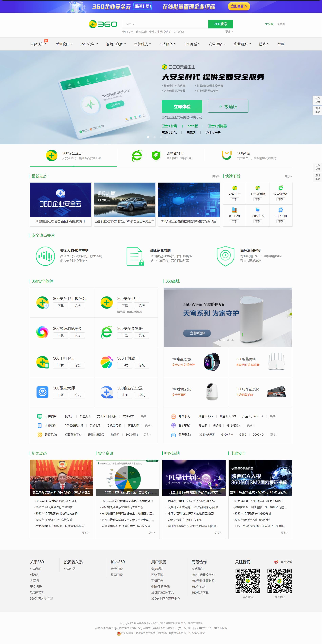Select the second hero carousel dot
322x644 pixels.
click(154, 137)
